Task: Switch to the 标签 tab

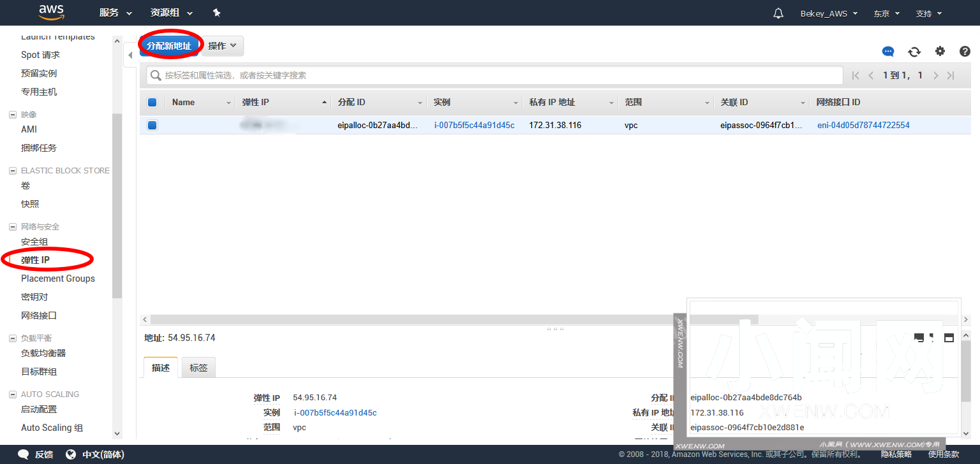Action: point(198,368)
